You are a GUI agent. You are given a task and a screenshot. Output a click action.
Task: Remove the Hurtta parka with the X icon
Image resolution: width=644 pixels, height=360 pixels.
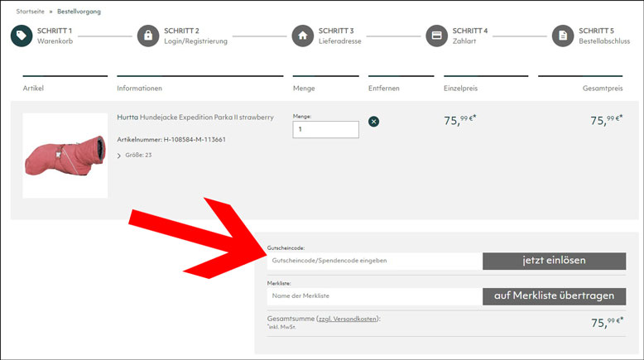(x=373, y=122)
